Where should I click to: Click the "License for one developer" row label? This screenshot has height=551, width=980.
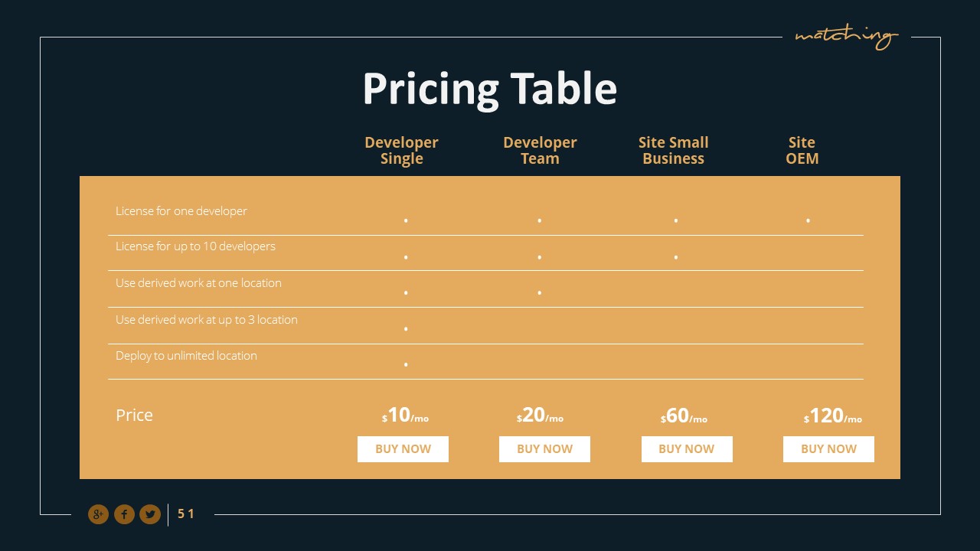(x=181, y=211)
